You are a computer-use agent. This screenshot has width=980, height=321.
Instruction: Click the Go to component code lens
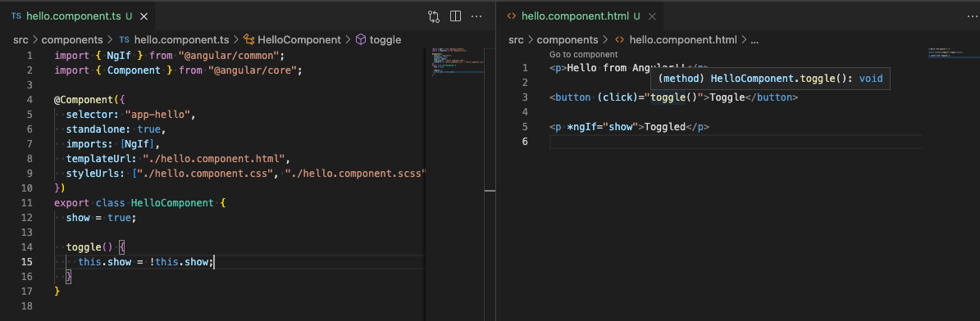[x=584, y=54]
